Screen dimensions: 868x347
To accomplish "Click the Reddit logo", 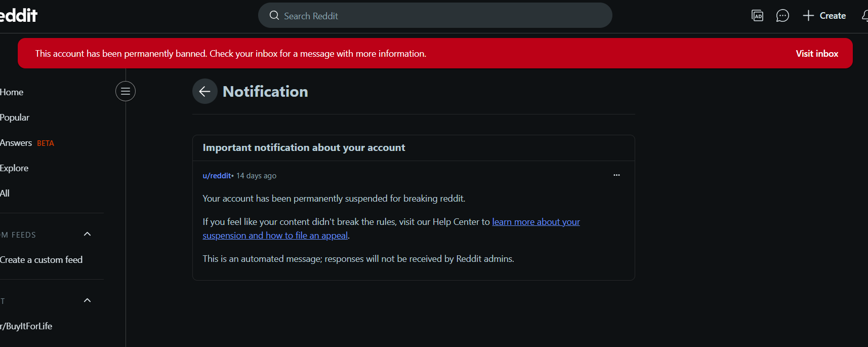I will [19, 15].
